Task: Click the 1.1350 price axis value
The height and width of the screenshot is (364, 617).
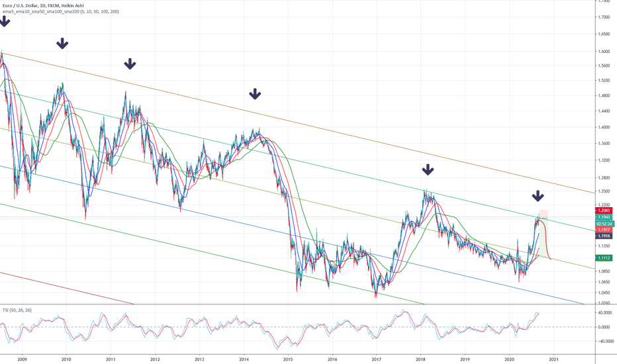Action: tap(604, 246)
